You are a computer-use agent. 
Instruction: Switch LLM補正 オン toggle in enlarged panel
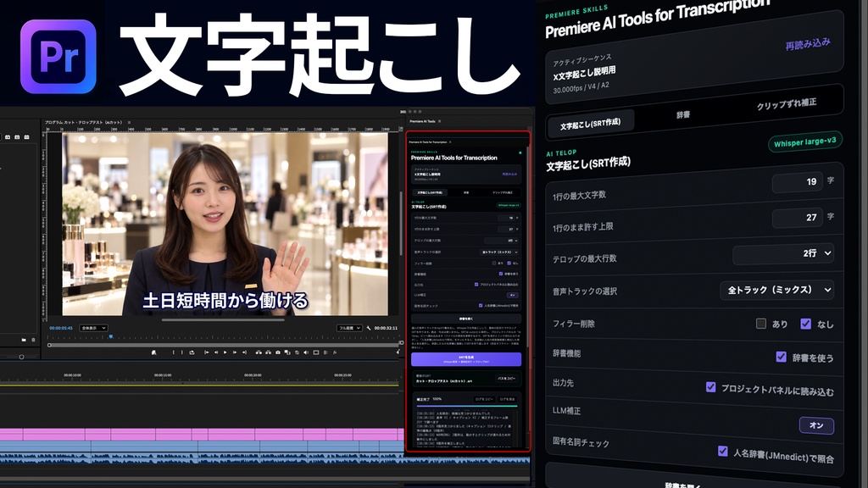coord(816,425)
